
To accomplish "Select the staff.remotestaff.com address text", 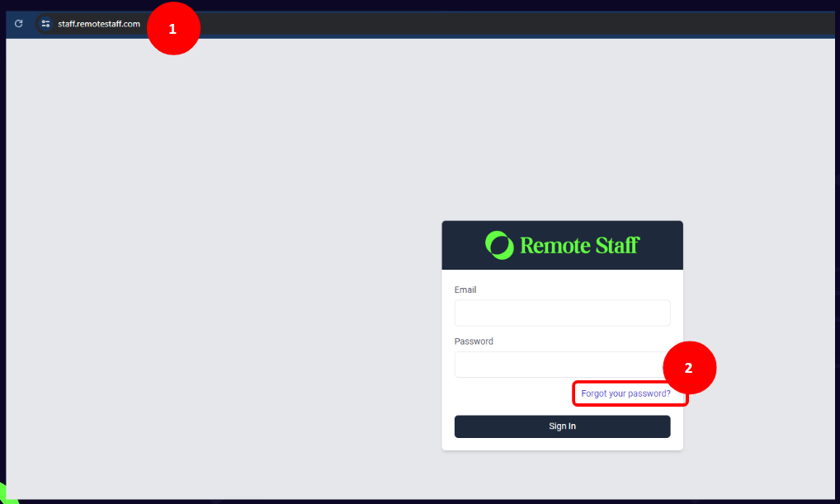I will pos(99,24).
